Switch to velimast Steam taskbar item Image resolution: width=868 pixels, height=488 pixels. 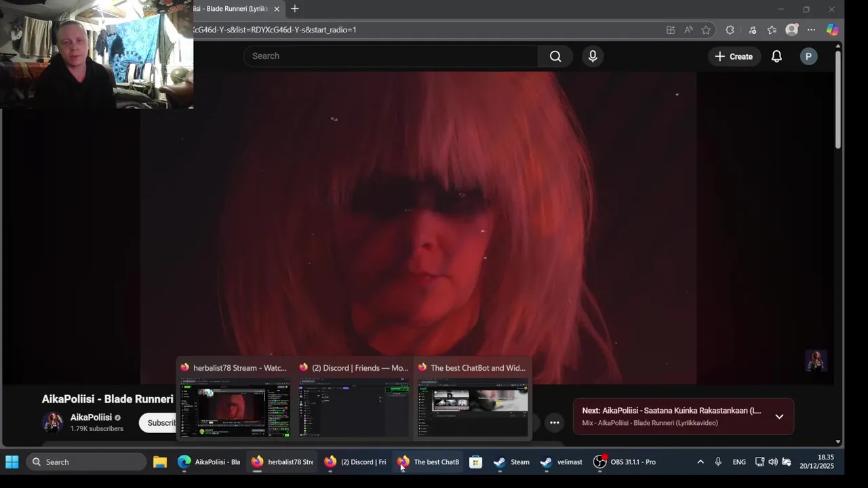point(561,462)
